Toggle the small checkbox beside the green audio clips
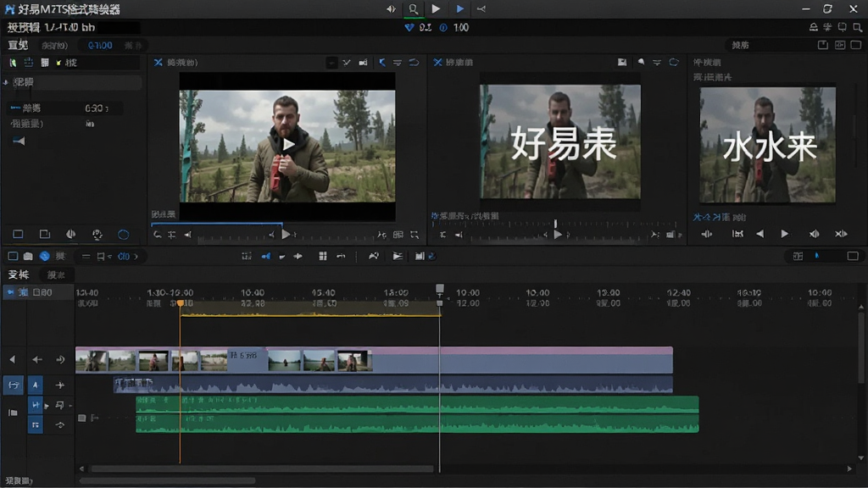The height and width of the screenshot is (488, 868). click(x=82, y=419)
